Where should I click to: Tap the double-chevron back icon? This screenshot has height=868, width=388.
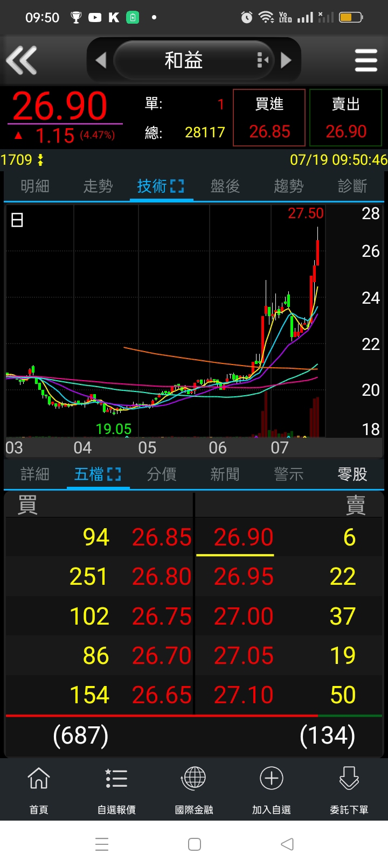click(22, 60)
